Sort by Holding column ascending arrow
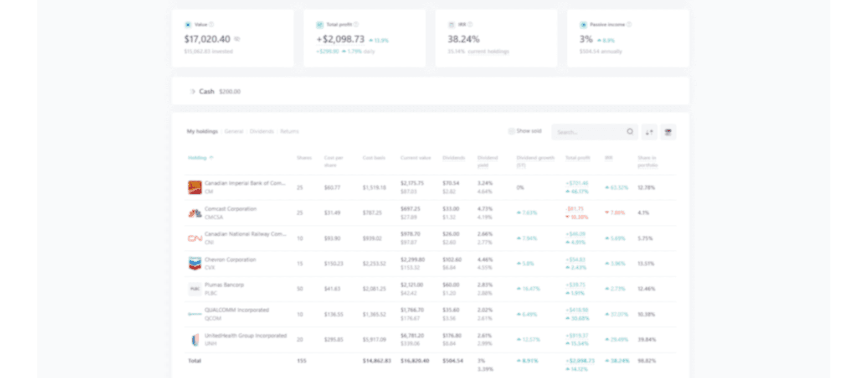Viewport: 868px width, 378px height. [211, 157]
